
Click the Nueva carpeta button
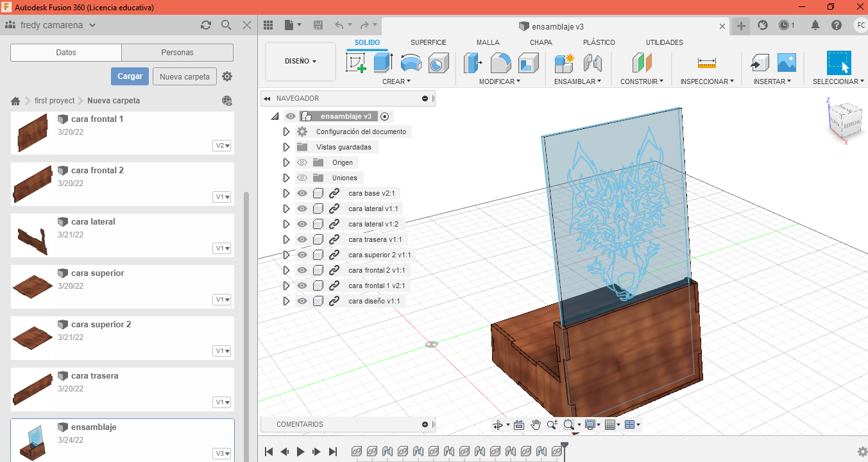(x=185, y=76)
